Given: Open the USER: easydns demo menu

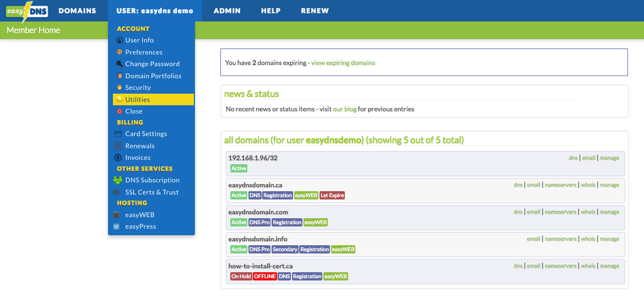Looking at the screenshot, I should tap(155, 11).
